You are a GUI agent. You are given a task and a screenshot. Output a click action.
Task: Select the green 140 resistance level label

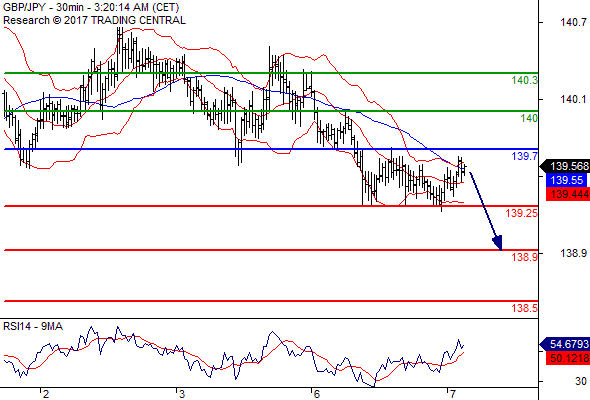tap(529, 118)
